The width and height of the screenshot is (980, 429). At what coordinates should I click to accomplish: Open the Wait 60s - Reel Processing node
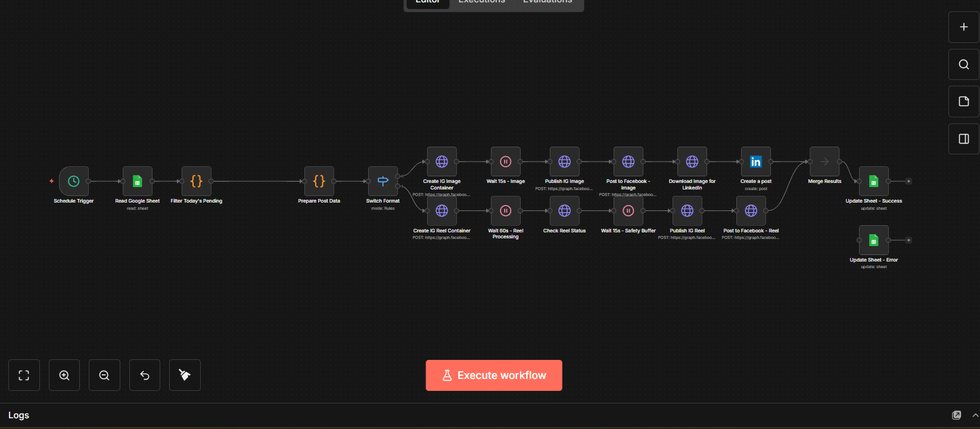click(x=506, y=211)
